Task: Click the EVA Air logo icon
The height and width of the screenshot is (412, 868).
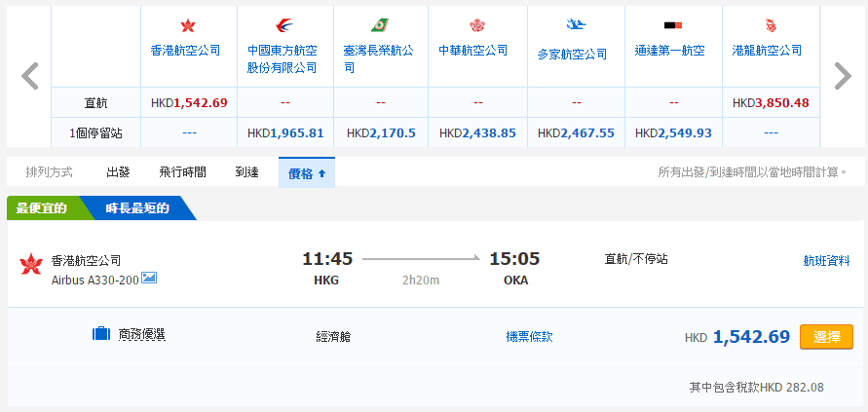Action: click(x=381, y=25)
